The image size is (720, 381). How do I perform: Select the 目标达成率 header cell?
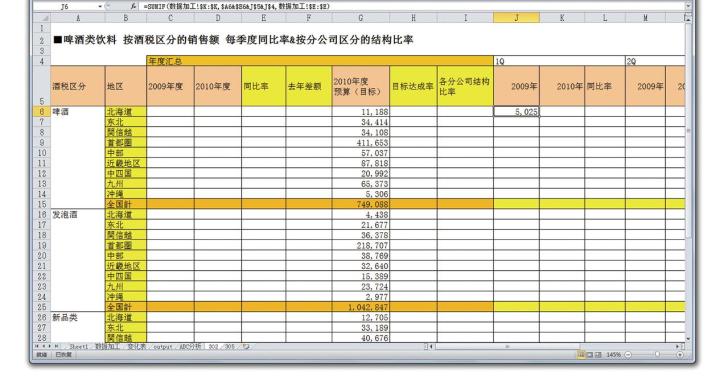coord(413,86)
